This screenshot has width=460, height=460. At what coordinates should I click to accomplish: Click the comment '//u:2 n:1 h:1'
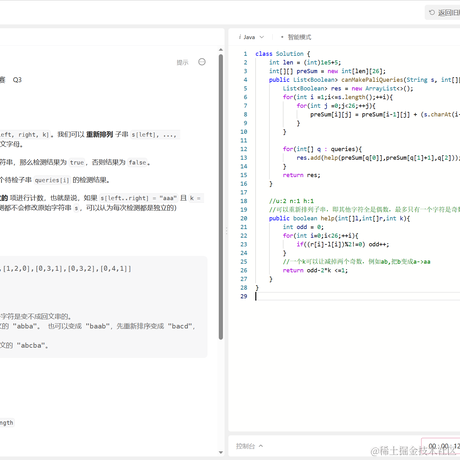pos(291,201)
